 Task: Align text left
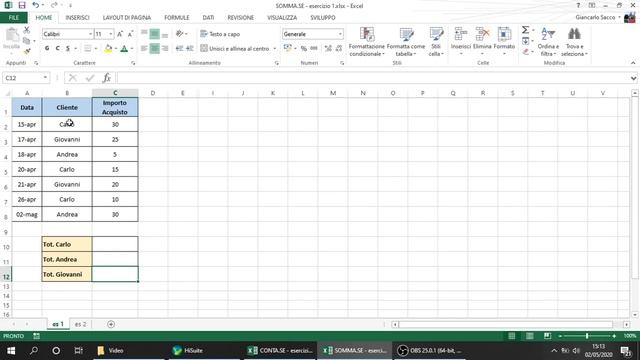pos(144,49)
